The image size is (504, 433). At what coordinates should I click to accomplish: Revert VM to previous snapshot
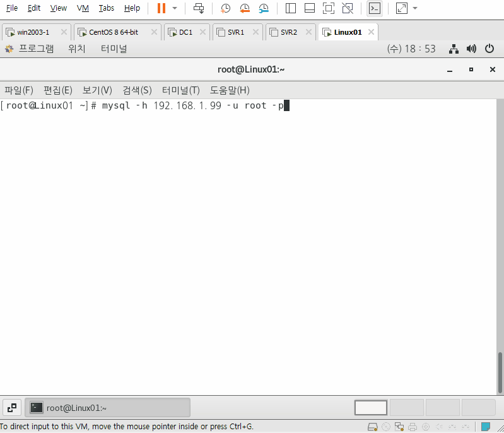245,8
